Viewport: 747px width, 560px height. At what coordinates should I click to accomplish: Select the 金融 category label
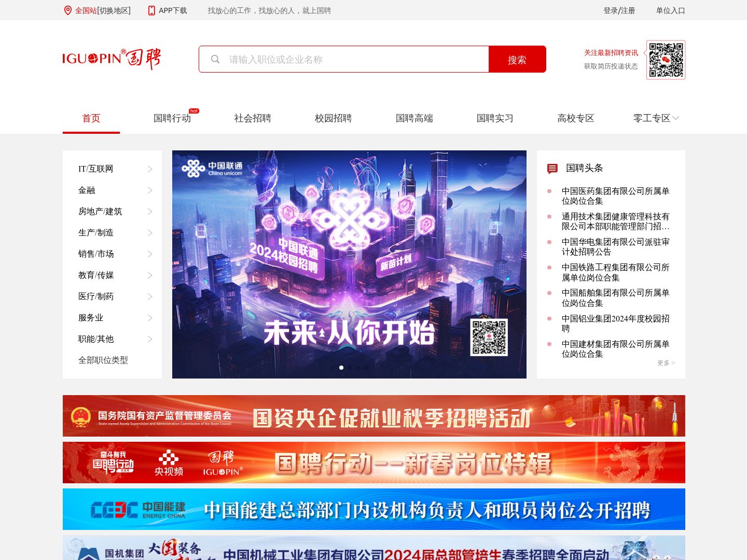pyautogui.click(x=87, y=190)
